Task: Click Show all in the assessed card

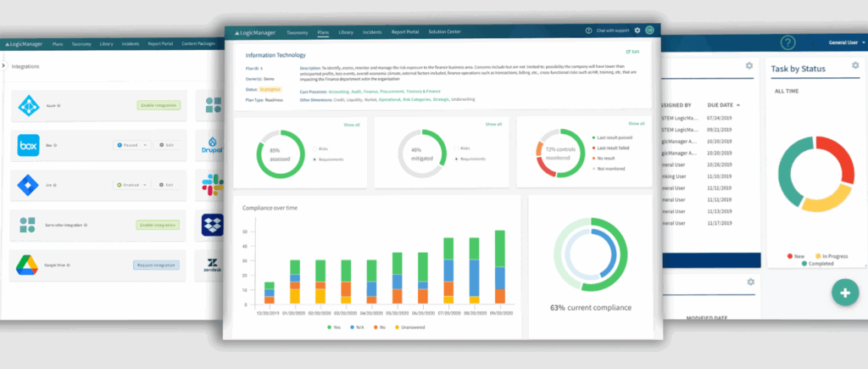Action: (x=352, y=125)
